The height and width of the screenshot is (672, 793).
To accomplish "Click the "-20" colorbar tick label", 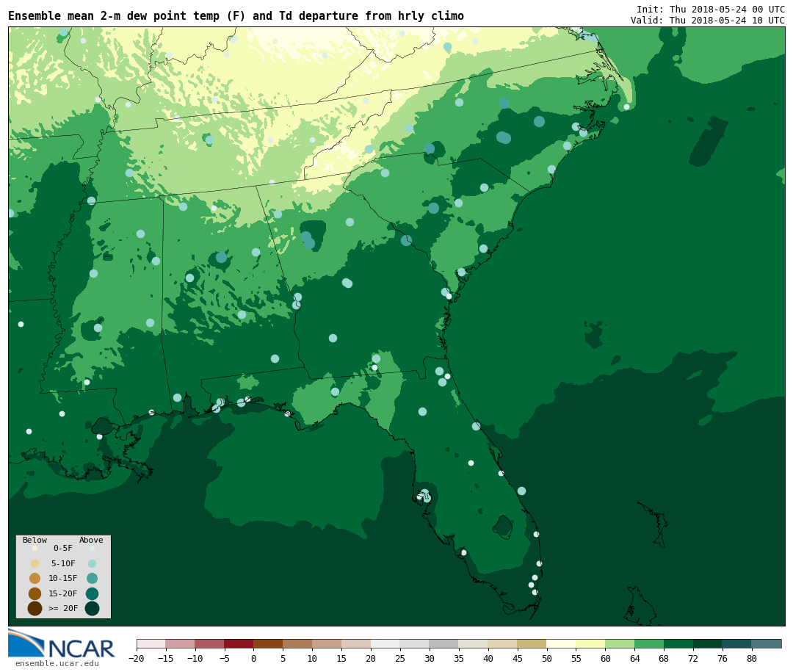I will click(x=137, y=658).
